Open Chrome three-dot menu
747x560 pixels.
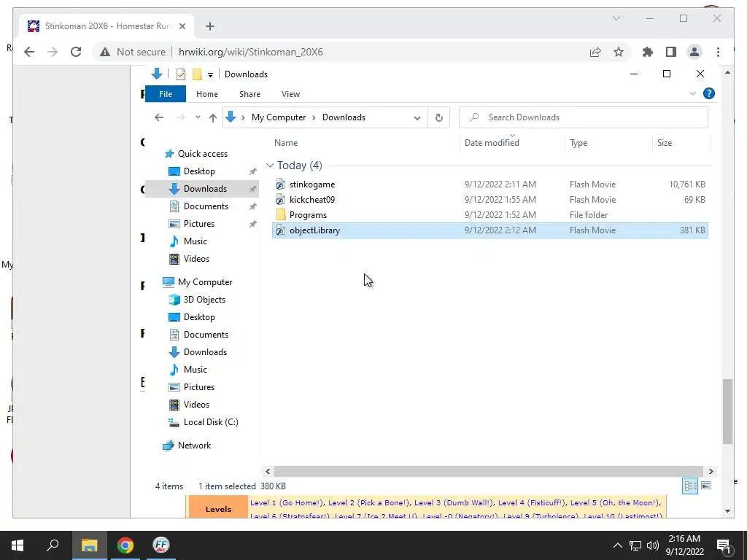[x=718, y=52]
